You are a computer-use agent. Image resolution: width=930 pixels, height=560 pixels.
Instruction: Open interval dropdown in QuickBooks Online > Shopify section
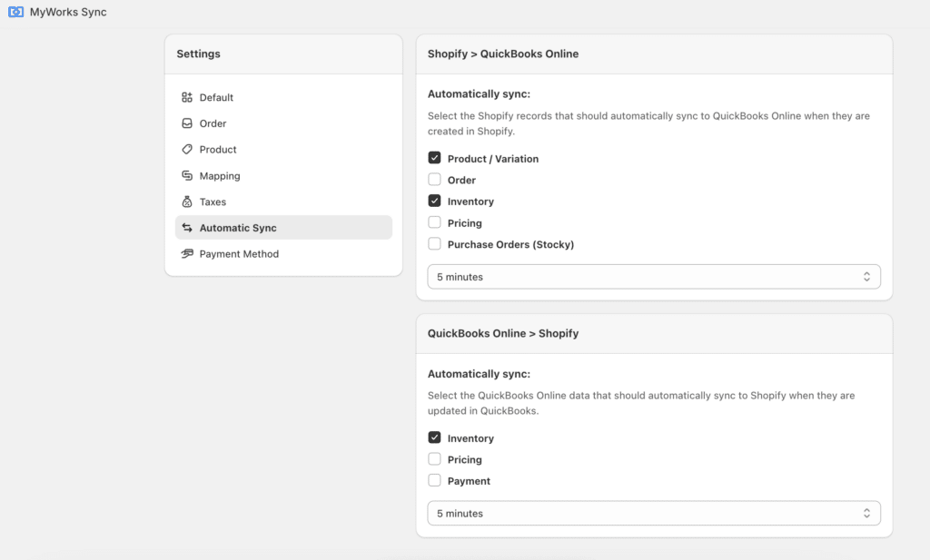click(654, 513)
